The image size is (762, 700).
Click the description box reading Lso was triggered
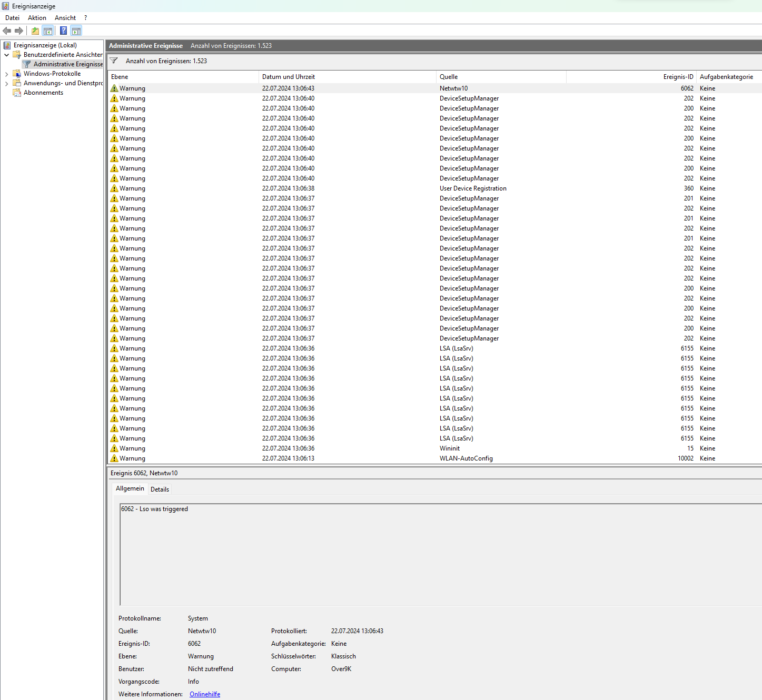(441, 554)
